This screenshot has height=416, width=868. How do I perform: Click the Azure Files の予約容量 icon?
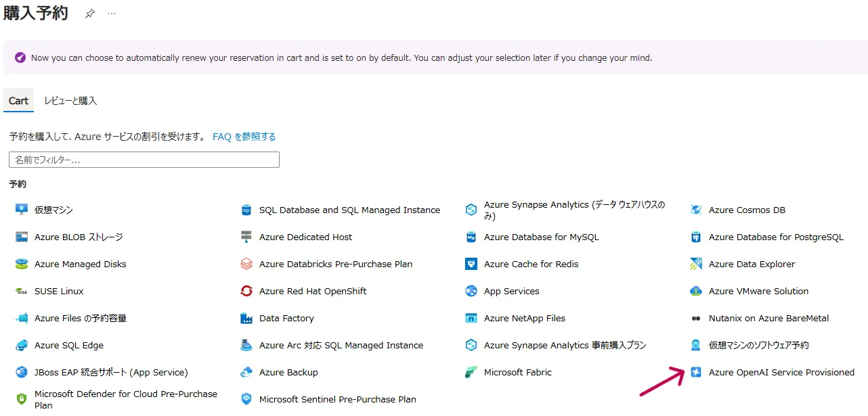pos(22,318)
